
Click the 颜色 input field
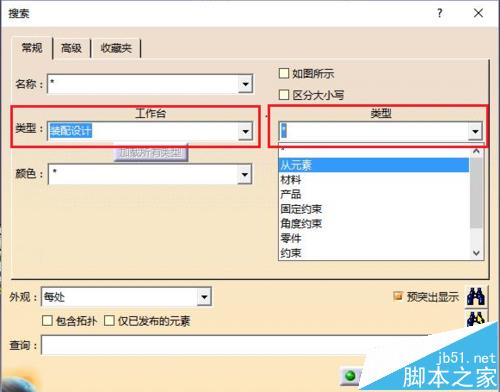[x=143, y=174]
